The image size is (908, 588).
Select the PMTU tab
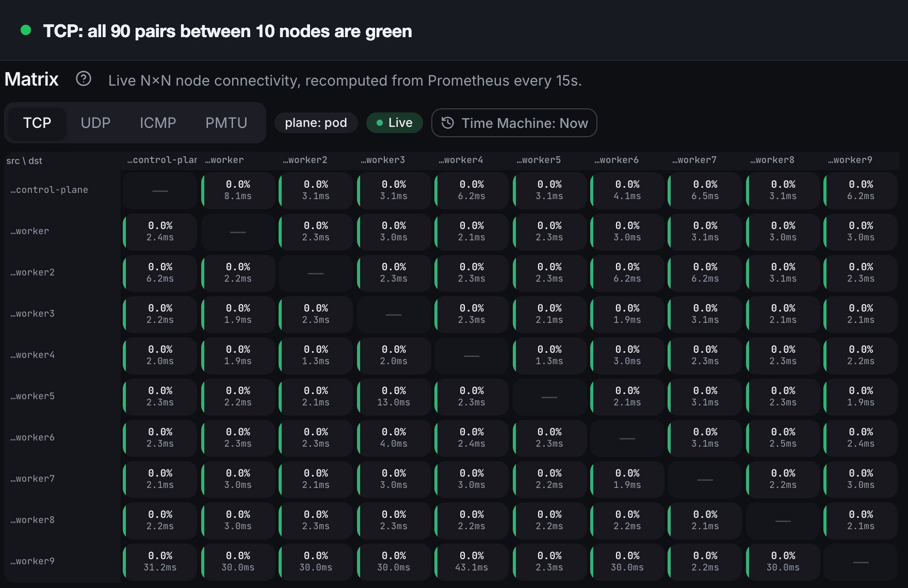pyautogui.click(x=226, y=123)
